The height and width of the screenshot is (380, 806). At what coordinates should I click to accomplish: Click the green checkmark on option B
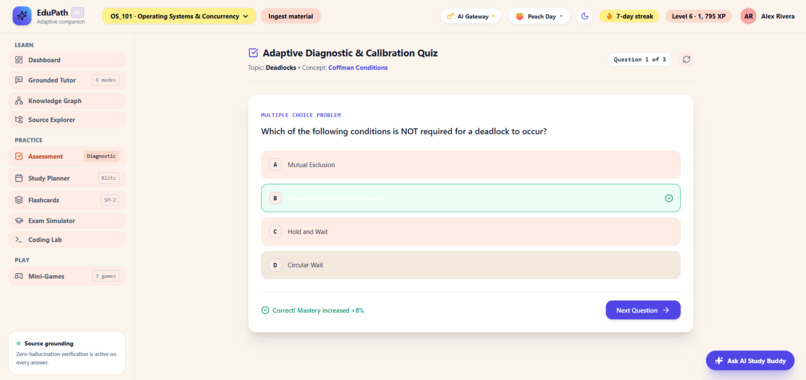[668, 198]
